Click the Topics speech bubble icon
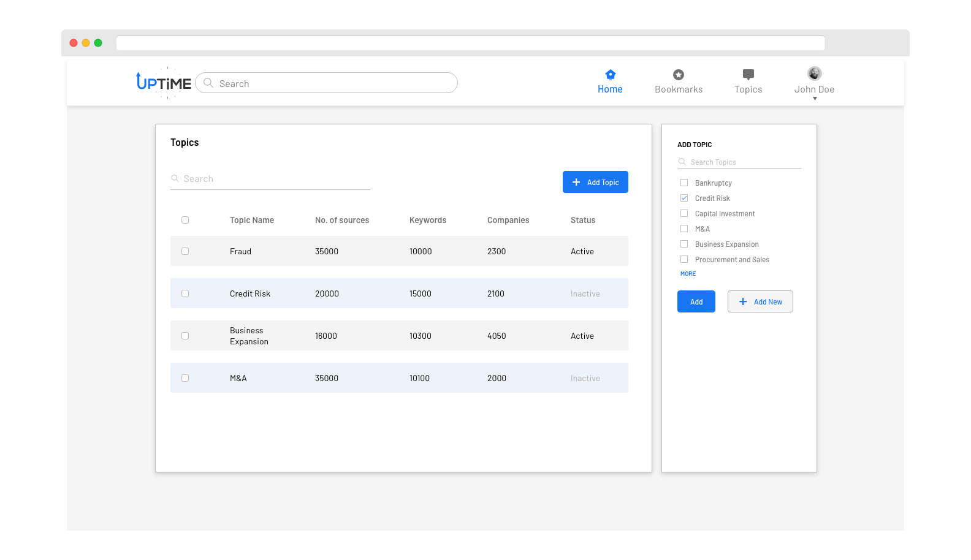 [x=748, y=75]
